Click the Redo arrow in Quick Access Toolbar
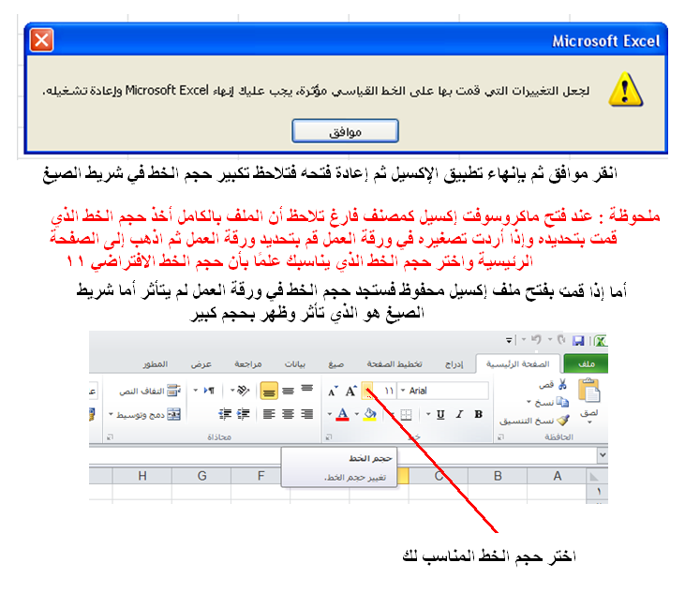The height and width of the screenshot is (607, 700). click(560, 340)
